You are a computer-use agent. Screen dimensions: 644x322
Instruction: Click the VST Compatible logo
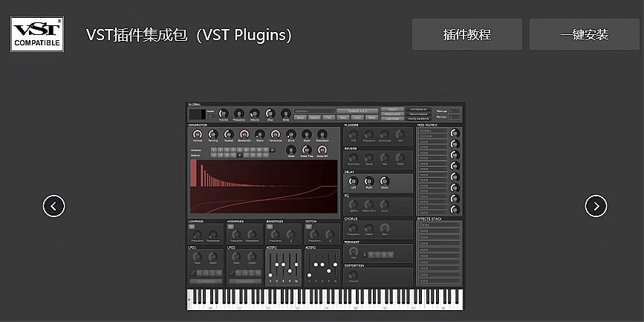(x=37, y=34)
